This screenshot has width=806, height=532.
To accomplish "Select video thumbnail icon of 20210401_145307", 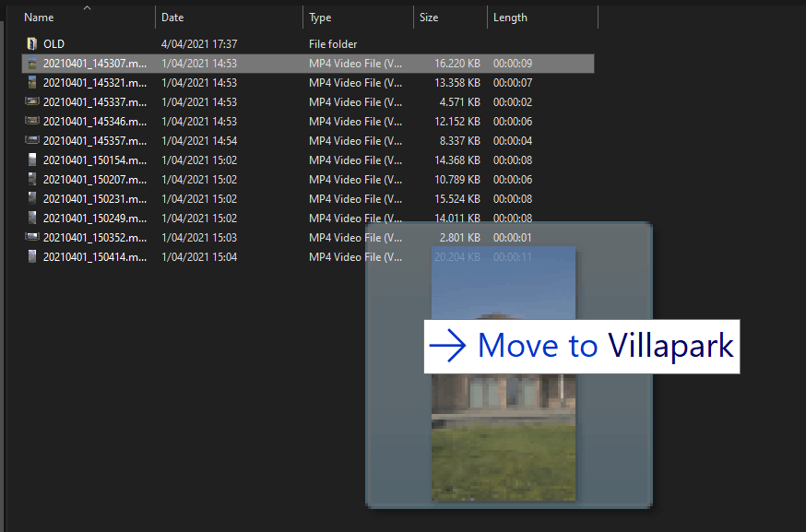I will [32, 64].
